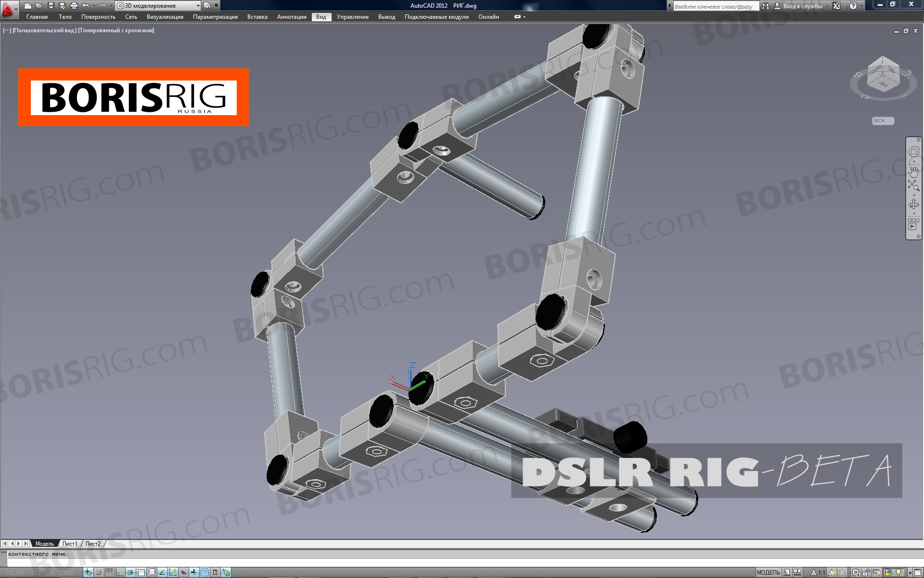The width and height of the screenshot is (924, 578).
Task: Toggle Dynamic Input in status bar
Action: tap(183, 572)
